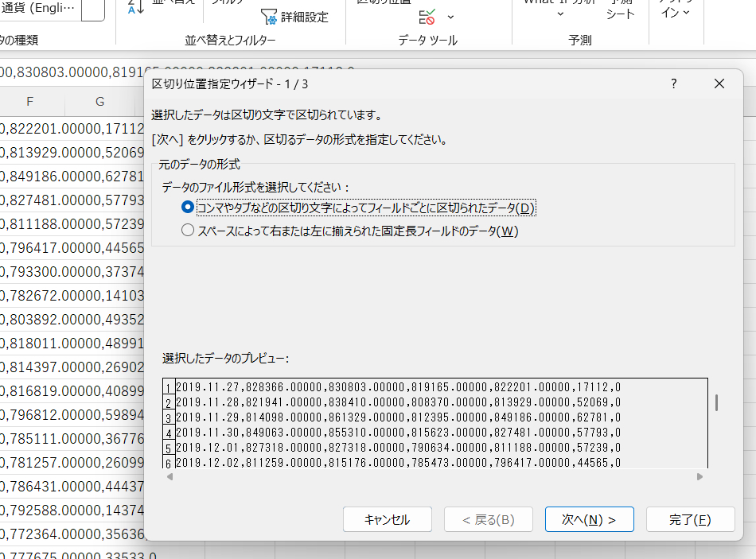Click preview row 1 starting 2019.11.27

pos(398,387)
